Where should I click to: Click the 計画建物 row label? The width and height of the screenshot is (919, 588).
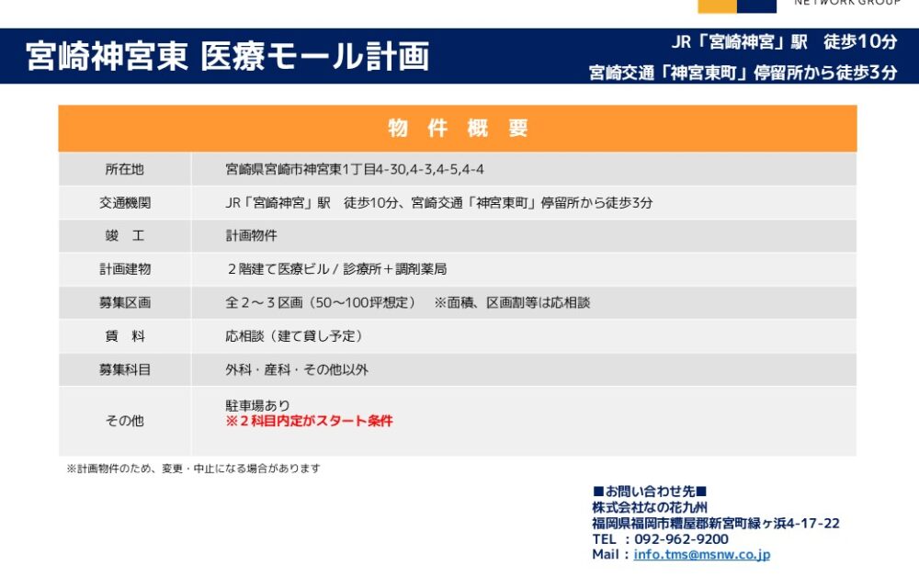(x=124, y=269)
